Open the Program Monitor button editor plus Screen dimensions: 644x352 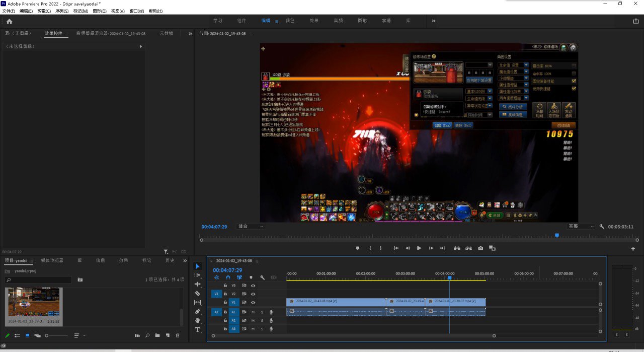tap(633, 249)
